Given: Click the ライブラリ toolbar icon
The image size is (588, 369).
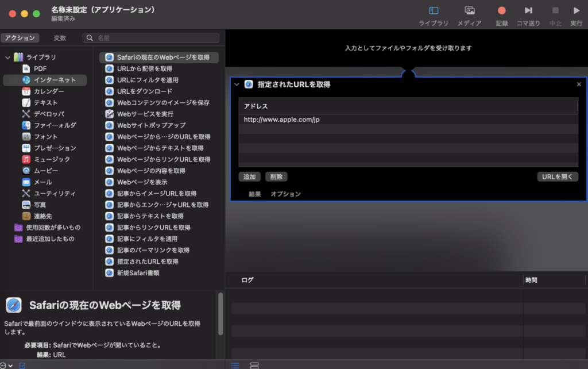Looking at the screenshot, I should pos(434,11).
